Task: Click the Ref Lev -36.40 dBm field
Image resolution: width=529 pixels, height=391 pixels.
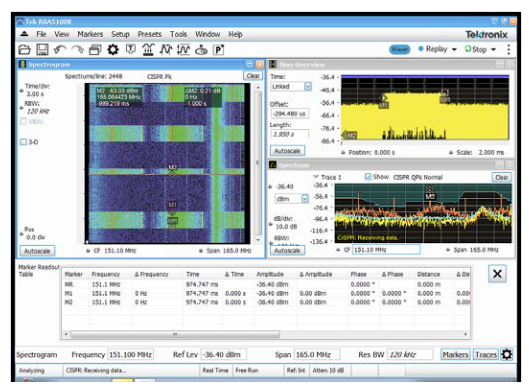Action: [223, 355]
